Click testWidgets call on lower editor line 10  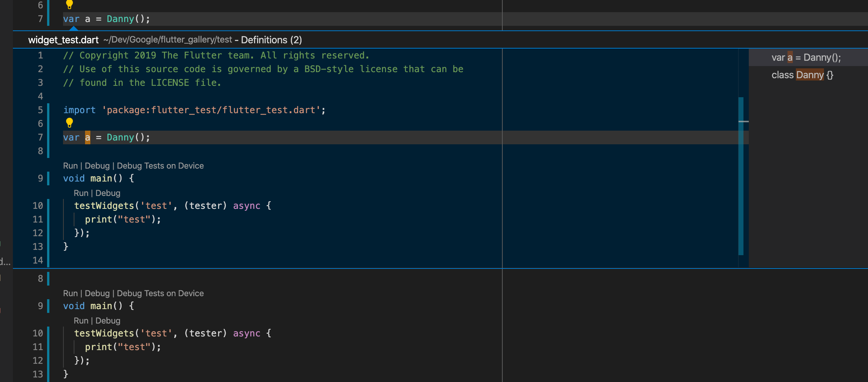pyautogui.click(x=104, y=333)
